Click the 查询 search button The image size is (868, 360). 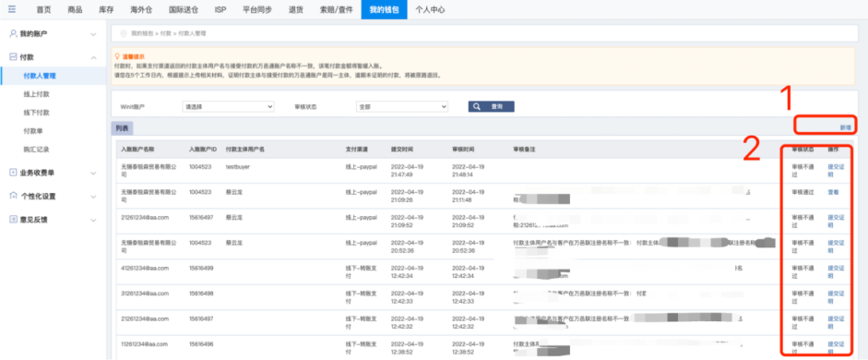[491, 106]
